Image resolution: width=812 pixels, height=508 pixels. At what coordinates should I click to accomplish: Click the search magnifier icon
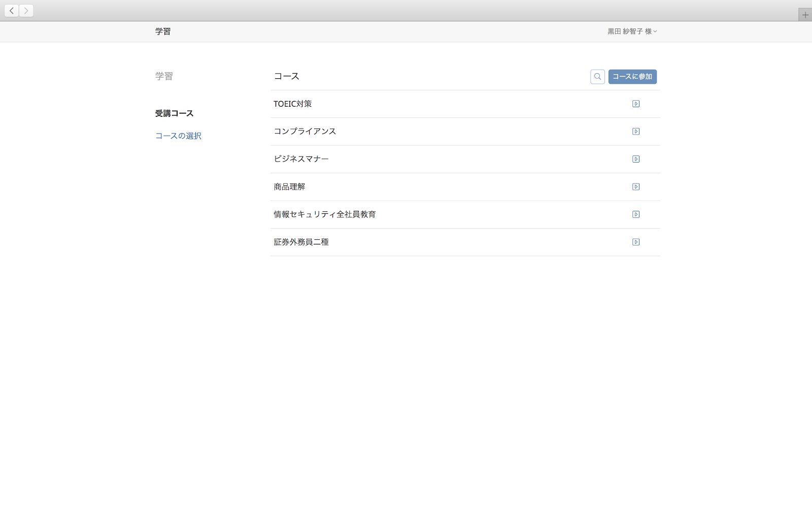[597, 77]
